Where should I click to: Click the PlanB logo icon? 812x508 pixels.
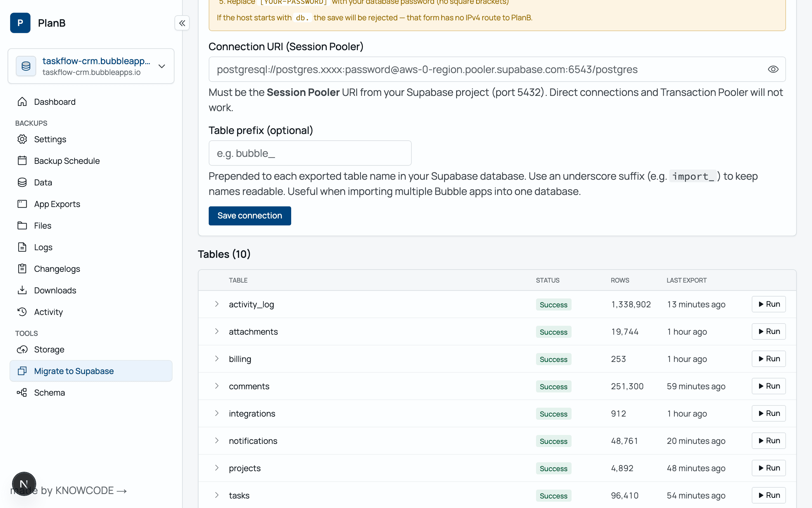point(20,23)
